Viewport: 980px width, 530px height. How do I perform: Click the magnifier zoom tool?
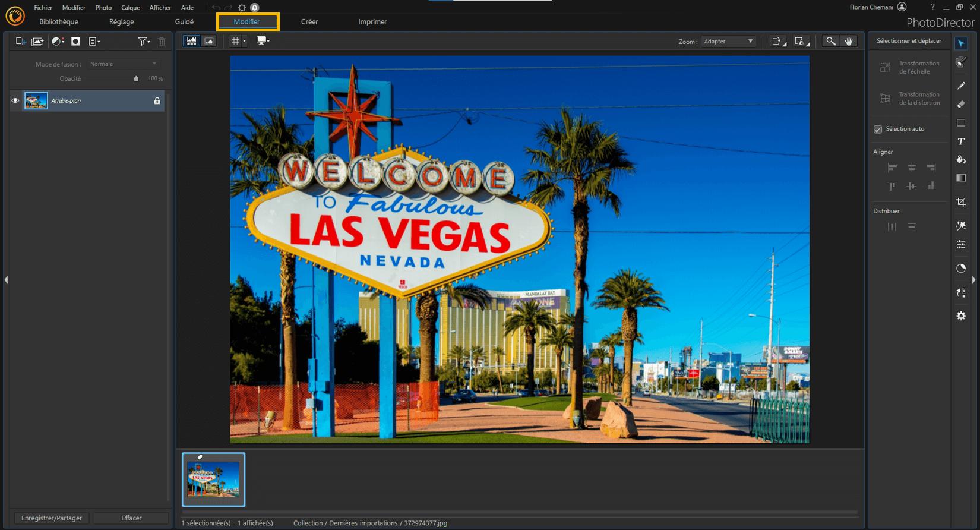830,41
